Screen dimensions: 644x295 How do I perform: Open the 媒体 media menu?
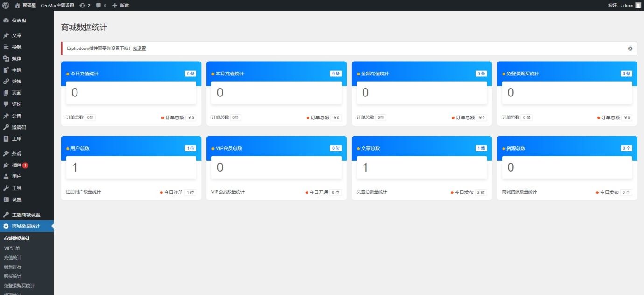(16, 59)
